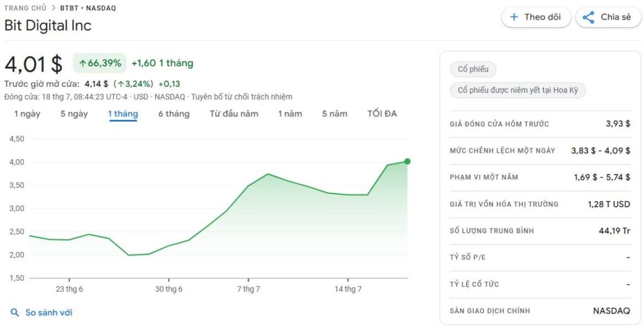Image resolution: width=644 pixels, height=326 pixels.
Task: View the 5 năm price history
Action: coord(335,114)
